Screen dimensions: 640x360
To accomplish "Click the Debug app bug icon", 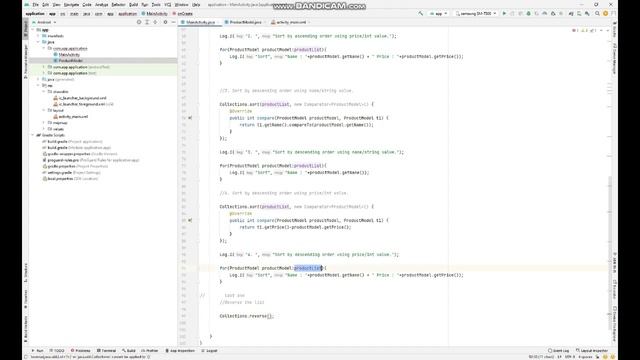I will [529, 13].
